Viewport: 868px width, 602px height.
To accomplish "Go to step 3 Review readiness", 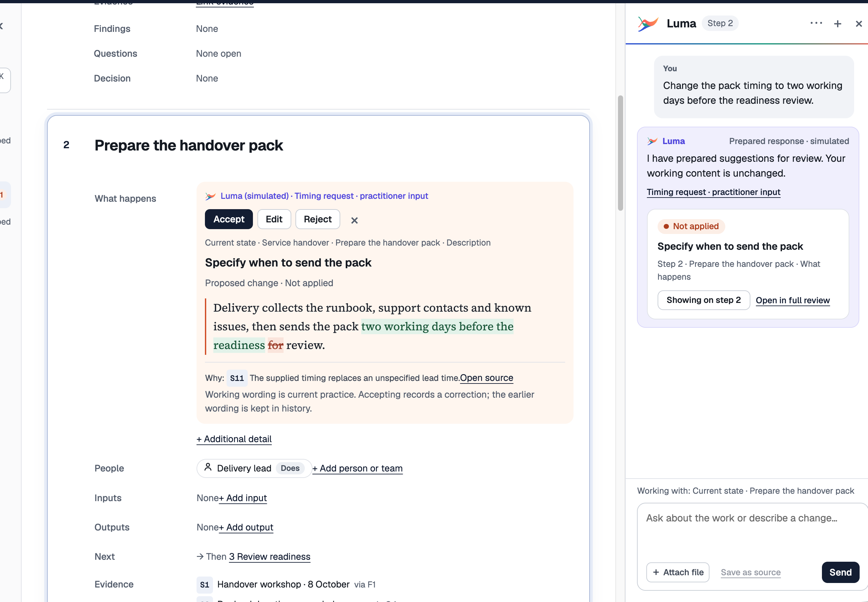I will click(x=270, y=557).
